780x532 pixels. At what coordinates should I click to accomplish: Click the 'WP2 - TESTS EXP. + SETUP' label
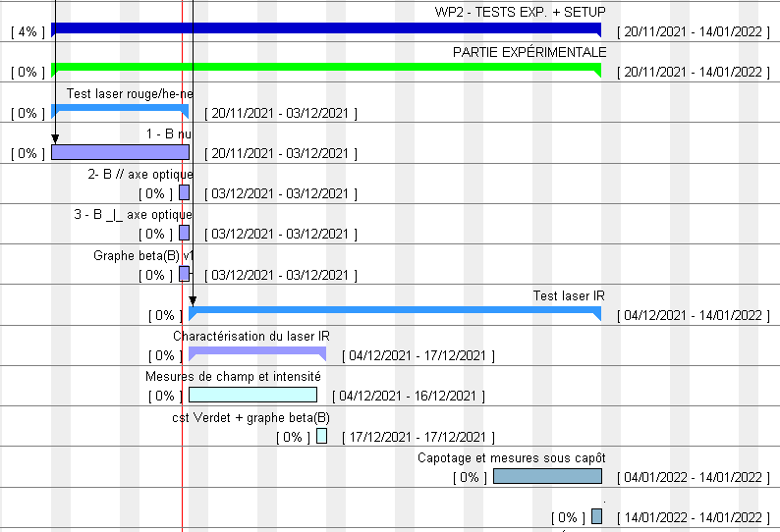click(x=521, y=12)
